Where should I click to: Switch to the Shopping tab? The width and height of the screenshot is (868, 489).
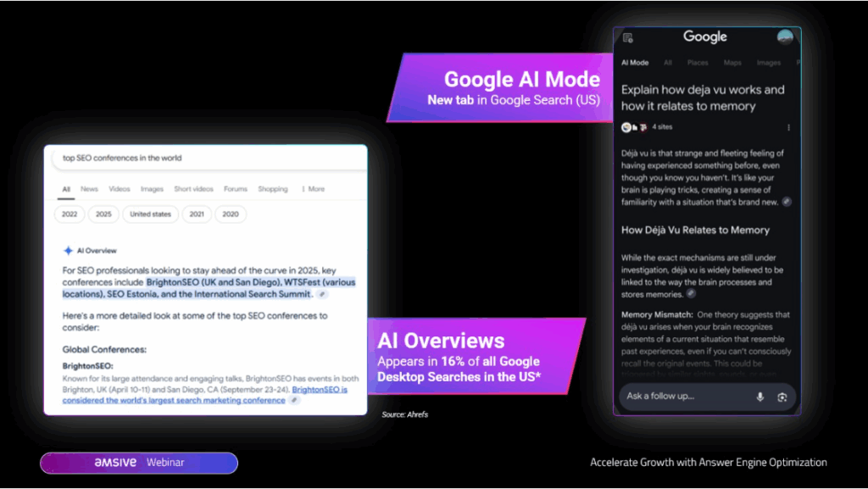tap(273, 189)
